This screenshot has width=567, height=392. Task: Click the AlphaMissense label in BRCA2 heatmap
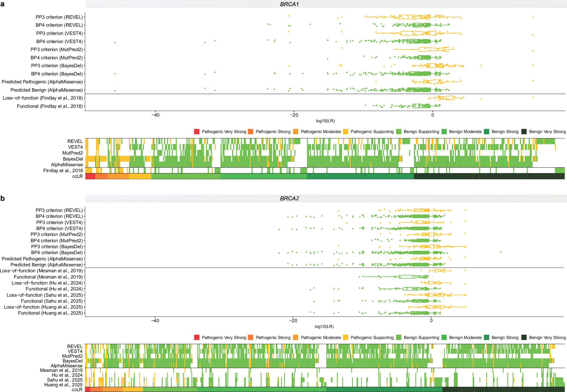(66, 366)
